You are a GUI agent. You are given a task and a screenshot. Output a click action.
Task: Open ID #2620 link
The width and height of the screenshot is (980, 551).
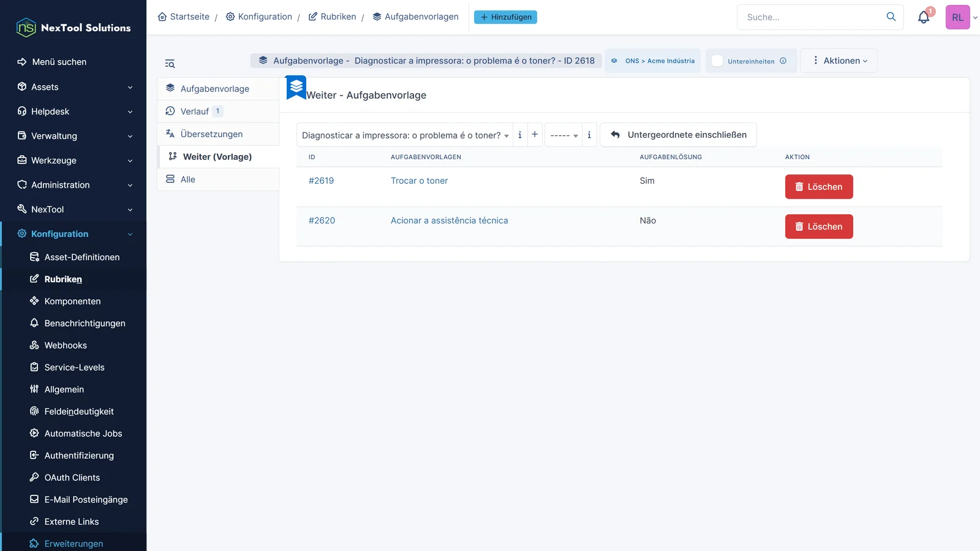coord(322,220)
